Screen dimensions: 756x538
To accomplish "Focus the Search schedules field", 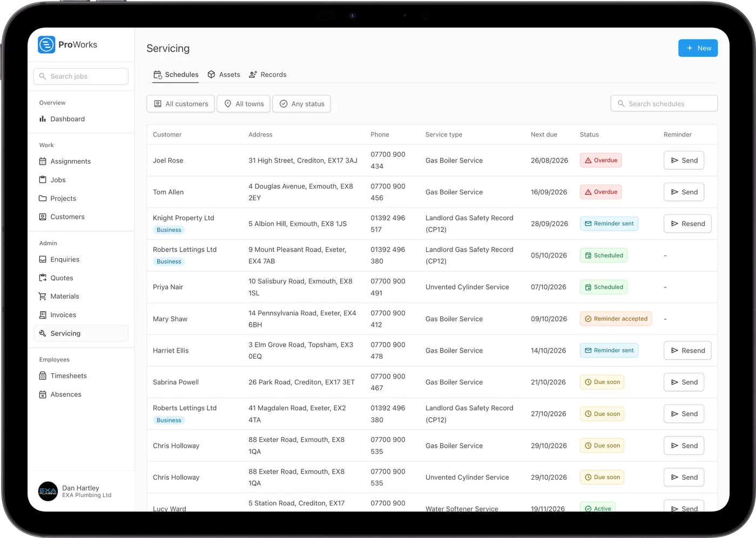I will pyautogui.click(x=664, y=104).
